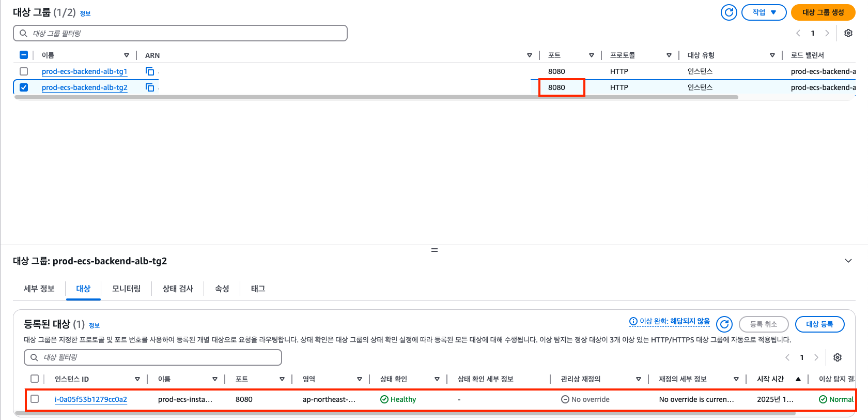Refresh the target groups list
The width and height of the screenshot is (868, 420).
pos(729,12)
